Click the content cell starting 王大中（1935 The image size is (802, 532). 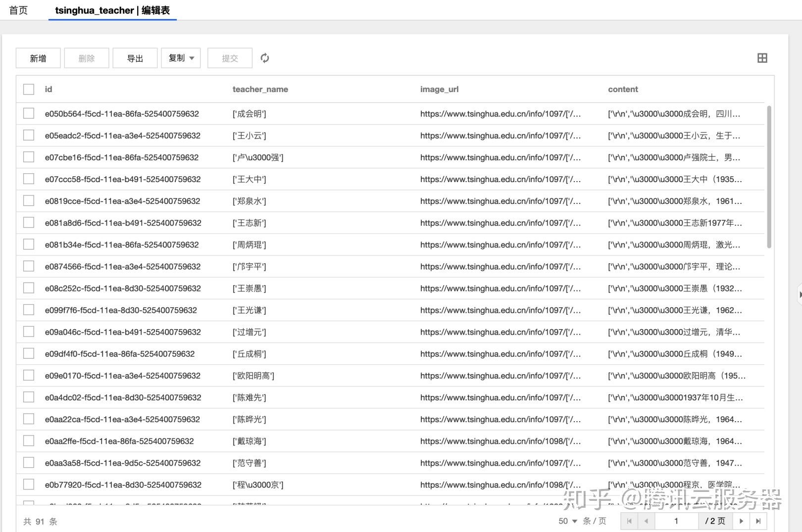coord(675,179)
